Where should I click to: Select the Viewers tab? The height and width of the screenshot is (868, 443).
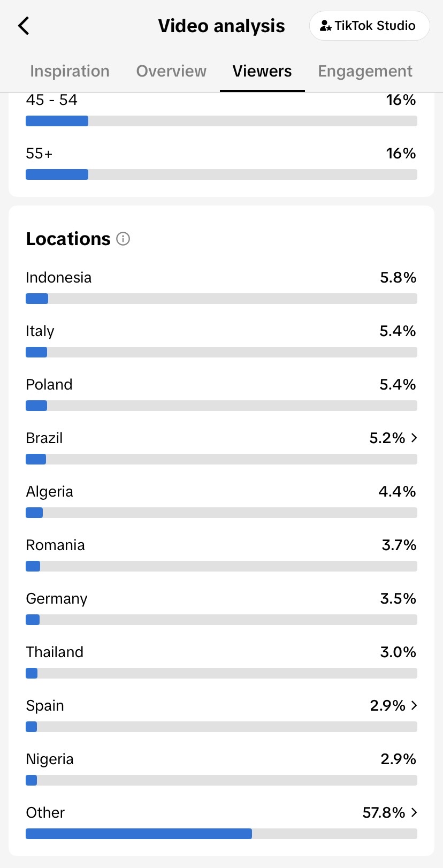pos(262,71)
